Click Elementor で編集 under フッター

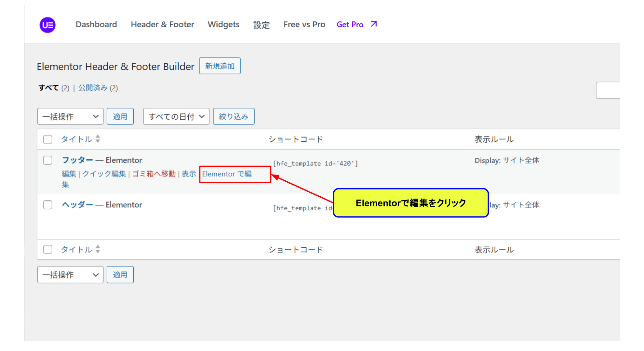click(227, 174)
